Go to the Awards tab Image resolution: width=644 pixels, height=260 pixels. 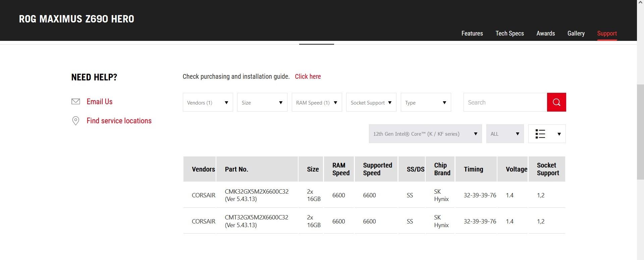click(545, 34)
